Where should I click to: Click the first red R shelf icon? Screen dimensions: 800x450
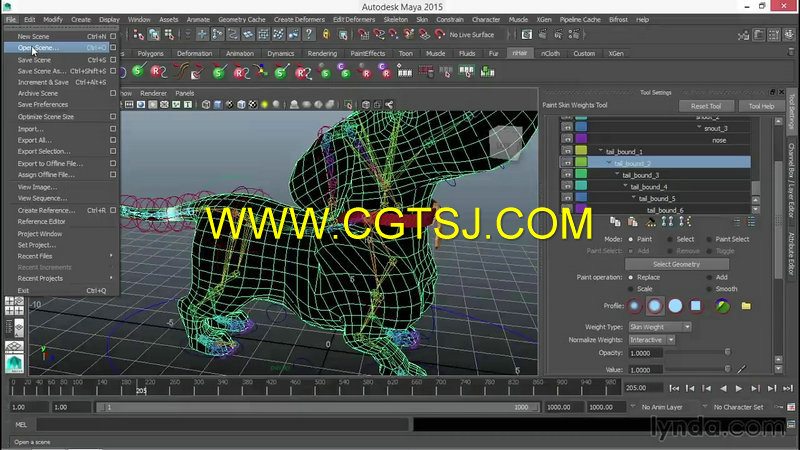158,71
